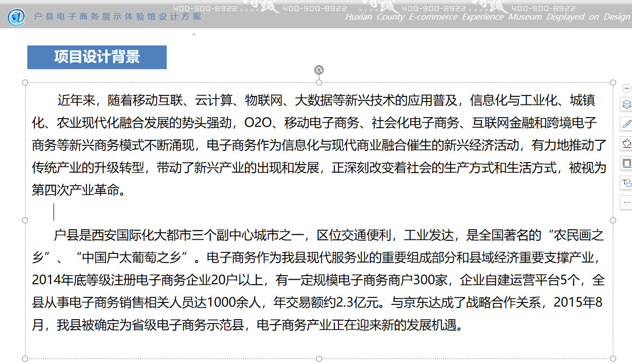Click the top-right corner resize handle
Image resolution: width=632 pixels, height=364 pixels.
[x=613, y=82]
